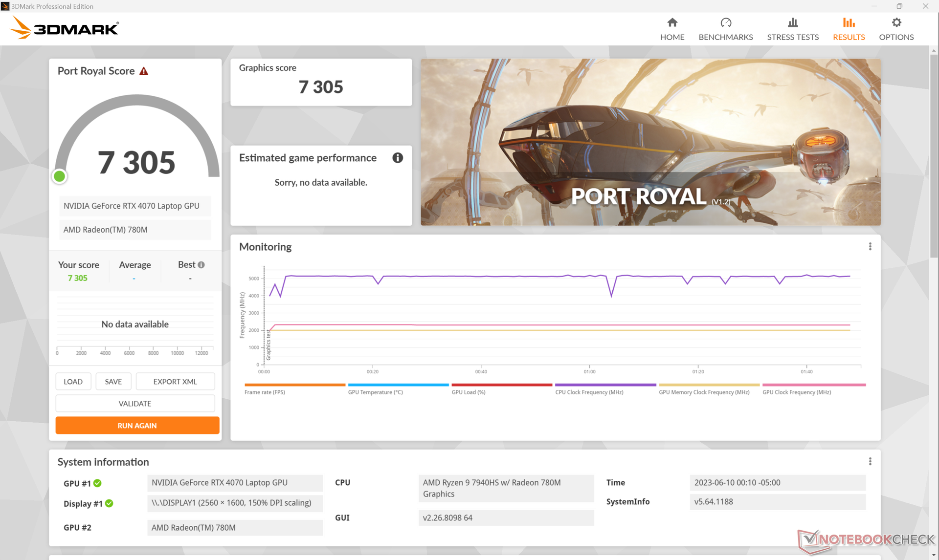Open System information three-dot menu
939x560 pixels.
pos(870,462)
